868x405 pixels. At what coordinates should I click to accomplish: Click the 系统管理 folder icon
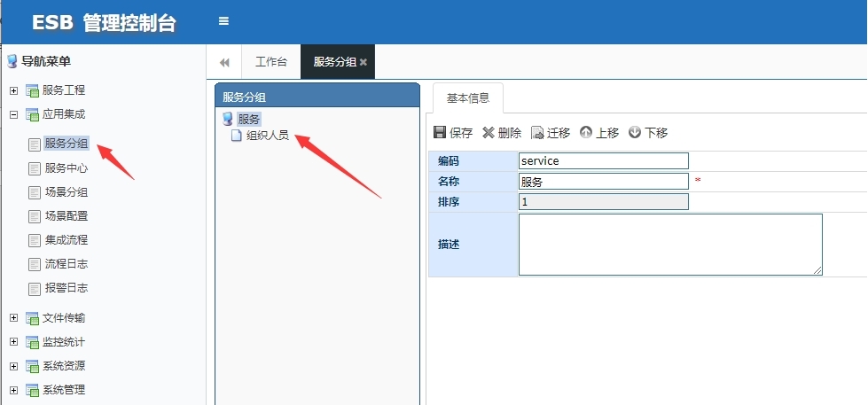32,390
